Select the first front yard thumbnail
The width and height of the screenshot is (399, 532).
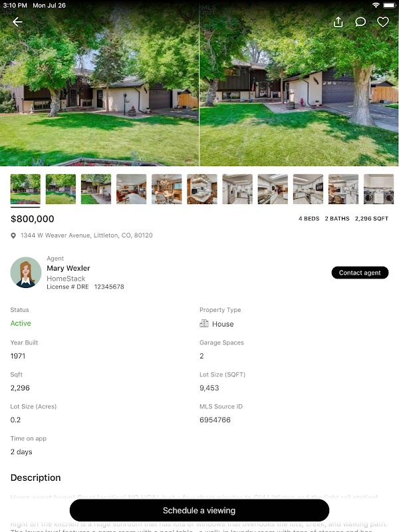(x=25, y=189)
